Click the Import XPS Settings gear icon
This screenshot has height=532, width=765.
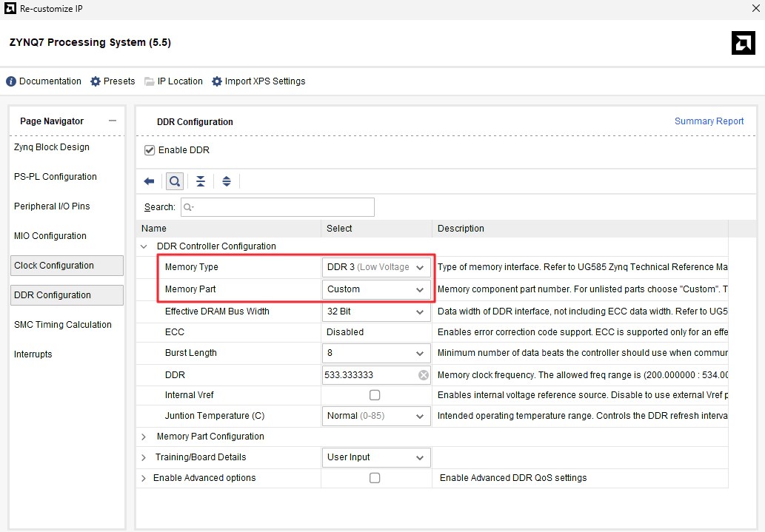[217, 81]
